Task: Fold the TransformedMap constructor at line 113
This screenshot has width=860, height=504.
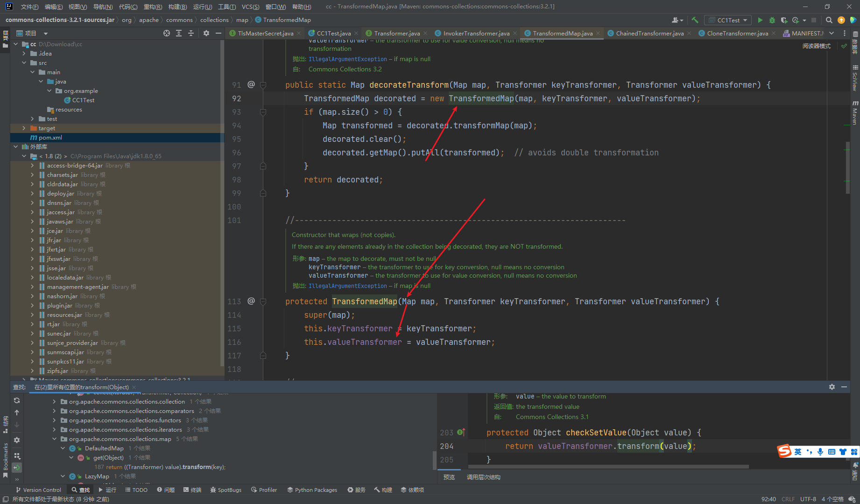Action: [x=263, y=301]
